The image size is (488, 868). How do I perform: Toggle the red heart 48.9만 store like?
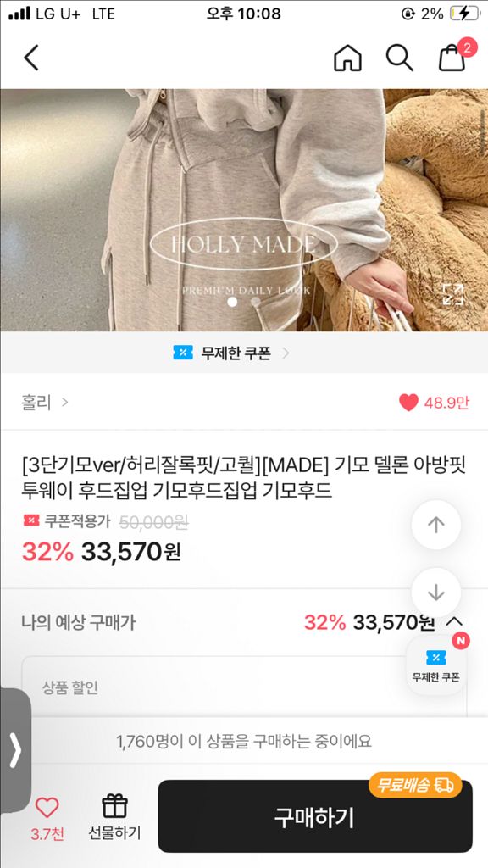click(434, 403)
